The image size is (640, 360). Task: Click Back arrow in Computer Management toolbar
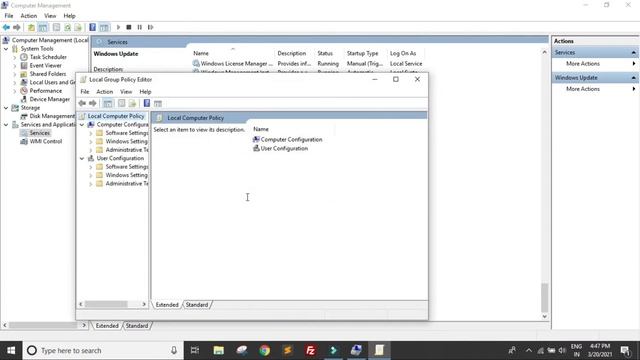point(6,27)
